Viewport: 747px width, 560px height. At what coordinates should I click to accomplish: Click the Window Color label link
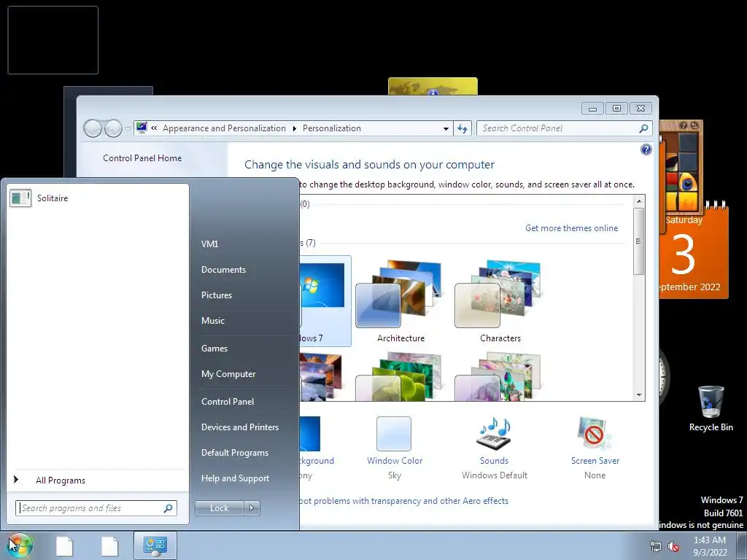pos(395,461)
